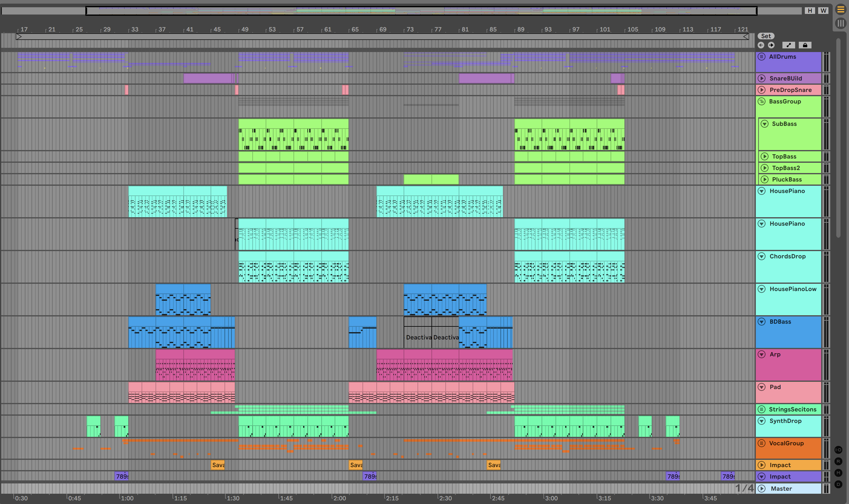
Task: Jump to next locator arrow
Action: click(771, 45)
